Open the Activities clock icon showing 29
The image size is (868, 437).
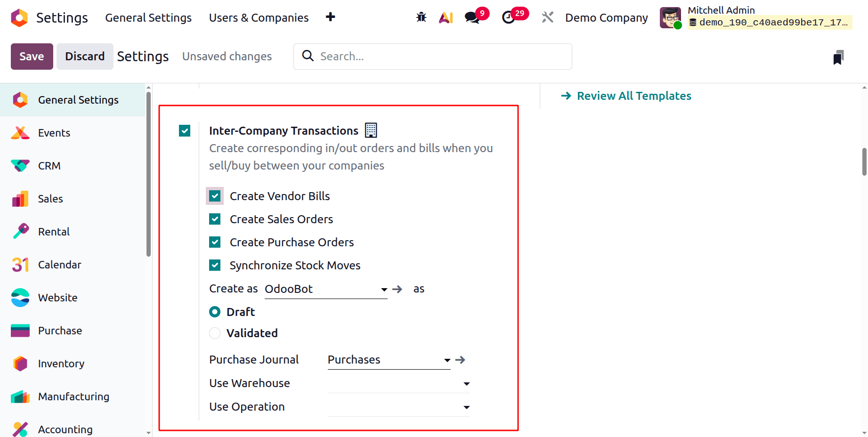click(510, 17)
